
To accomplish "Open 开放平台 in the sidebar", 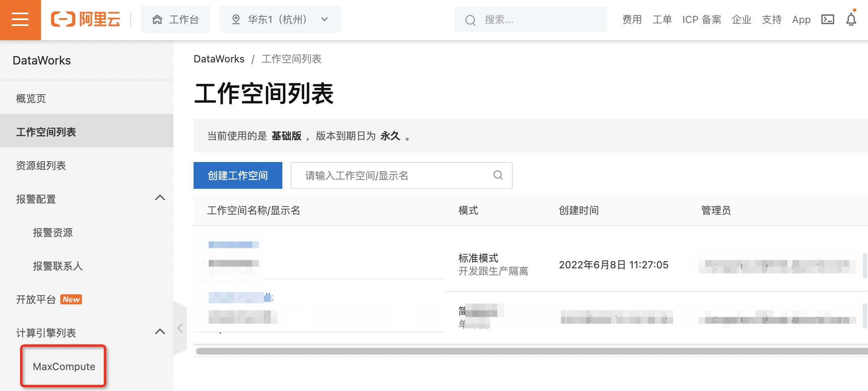I will 36,300.
